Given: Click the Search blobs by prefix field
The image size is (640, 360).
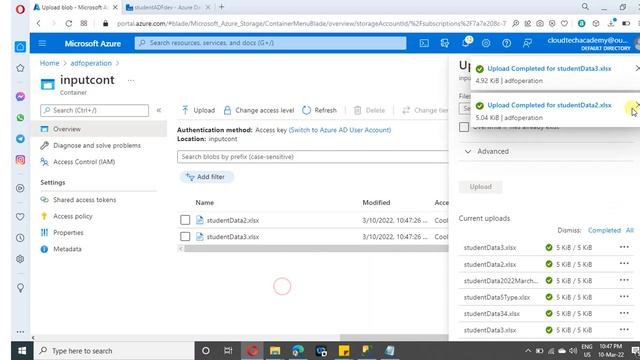Looking at the screenshot, I should pyautogui.click(x=313, y=157).
